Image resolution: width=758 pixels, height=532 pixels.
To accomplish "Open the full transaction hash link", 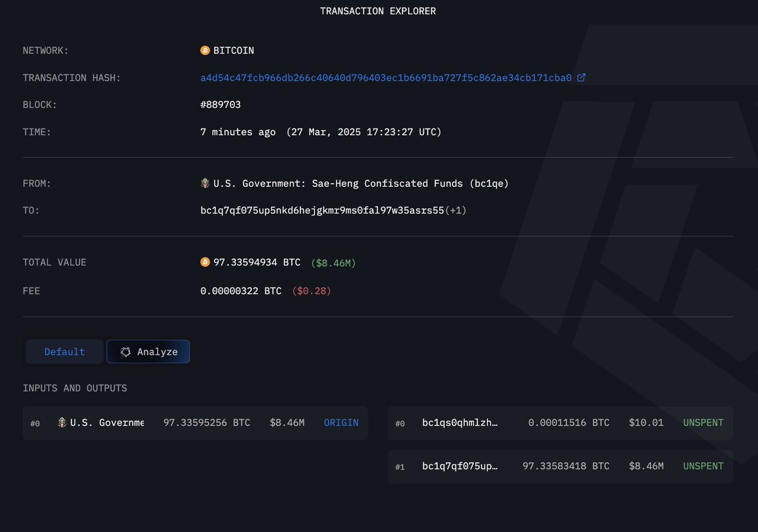I will tap(385, 77).
